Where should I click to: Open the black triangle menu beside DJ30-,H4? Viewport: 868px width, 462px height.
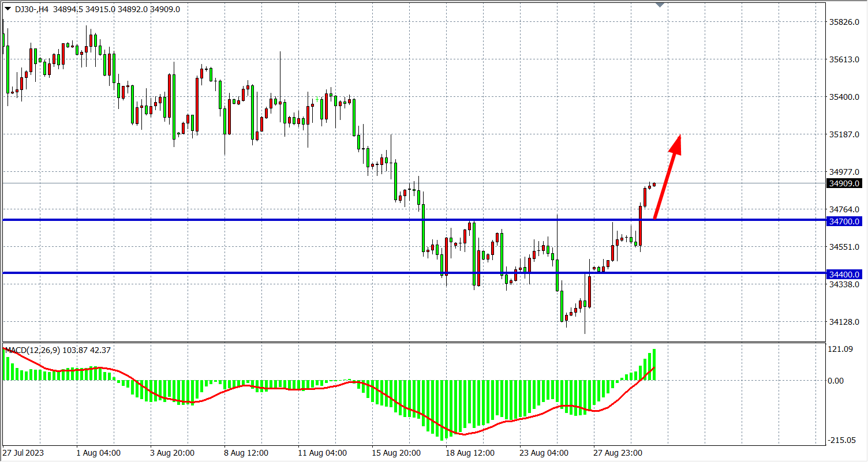(8, 9)
